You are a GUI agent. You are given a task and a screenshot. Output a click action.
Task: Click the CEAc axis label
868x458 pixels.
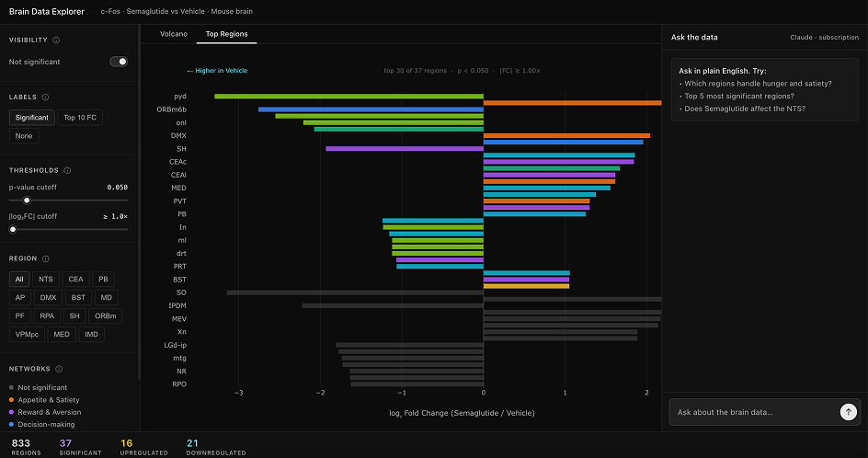pyautogui.click(x=177, y=162)
